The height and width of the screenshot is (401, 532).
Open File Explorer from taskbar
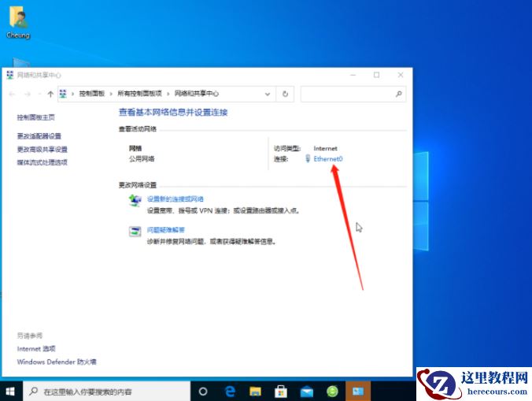(x=255, y=392)
